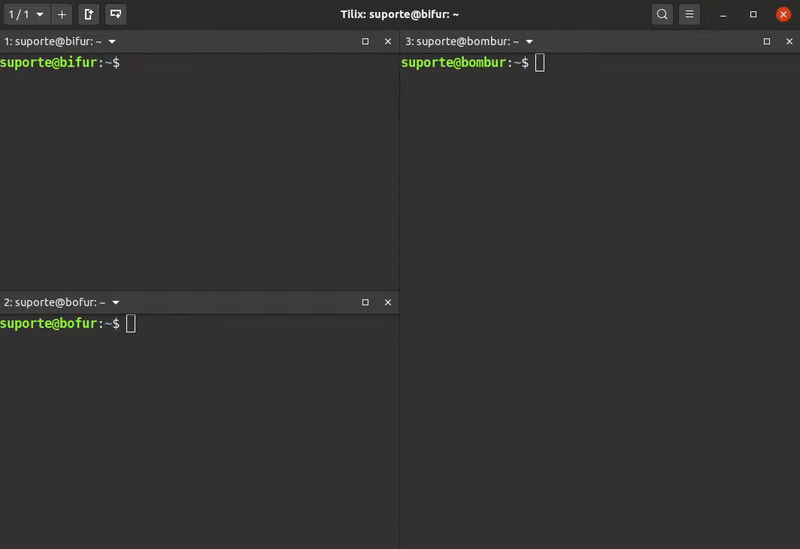Image resolution: width=800 pixels, height=549 pixels.
Task: Close the suporte@bofur terminal pane
Action: pyautogui.click(x=388, y=302)
